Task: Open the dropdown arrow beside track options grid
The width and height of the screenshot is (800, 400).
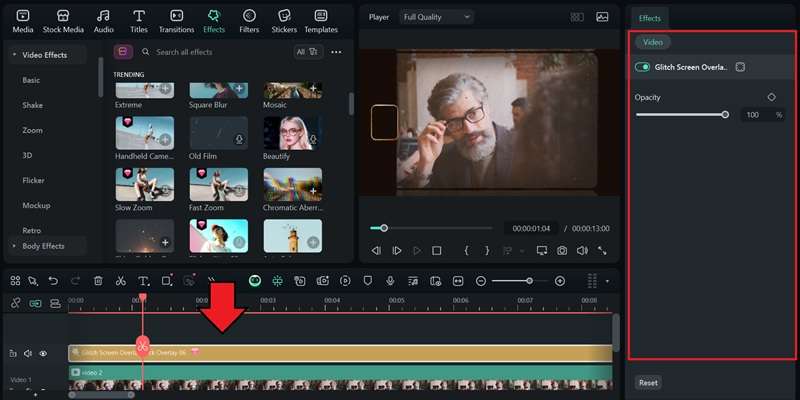Action: [x=607, y=281]
